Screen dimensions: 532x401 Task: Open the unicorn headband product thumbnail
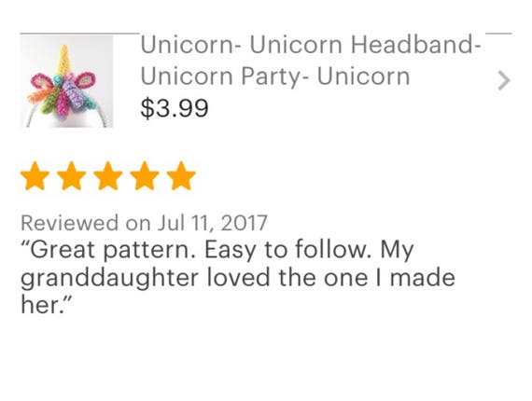point(66,81)
